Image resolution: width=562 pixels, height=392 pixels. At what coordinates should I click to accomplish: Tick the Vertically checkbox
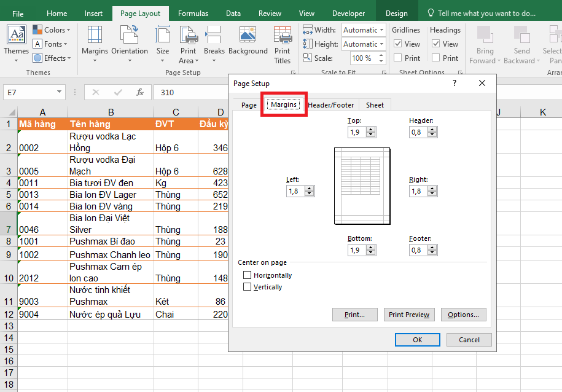248,287
